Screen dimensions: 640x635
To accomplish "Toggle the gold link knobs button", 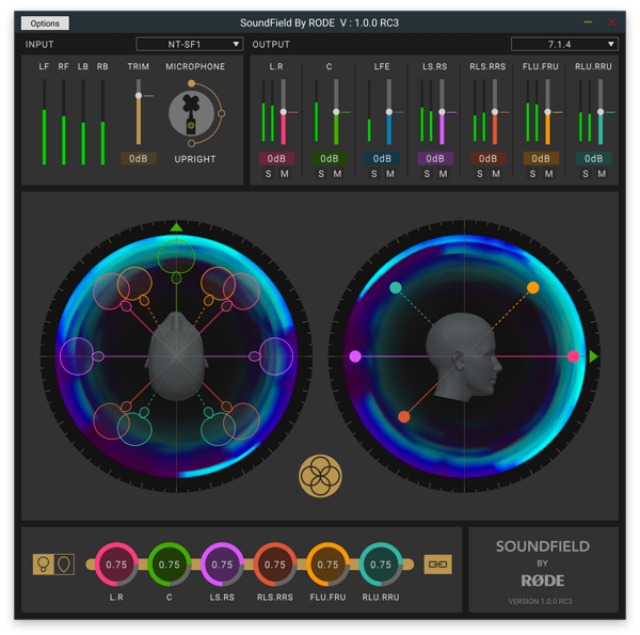I will click(x=438, y=564).
